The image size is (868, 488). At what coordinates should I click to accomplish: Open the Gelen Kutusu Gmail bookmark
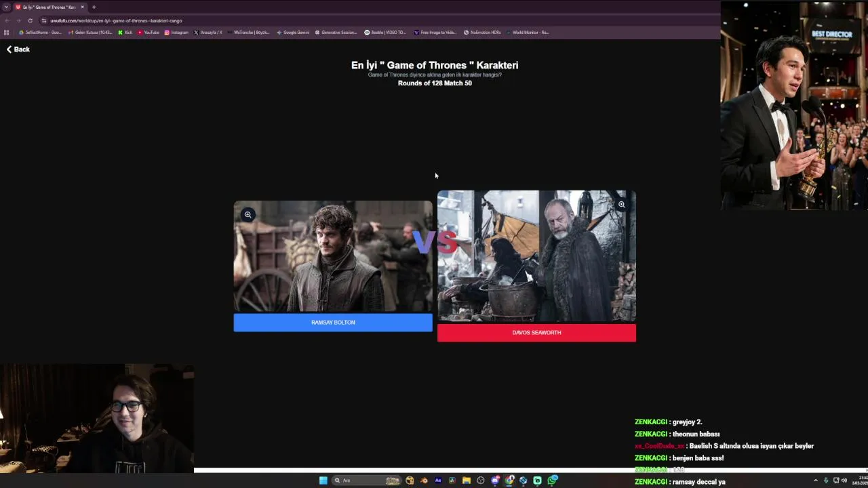click(x=91, y=32)
